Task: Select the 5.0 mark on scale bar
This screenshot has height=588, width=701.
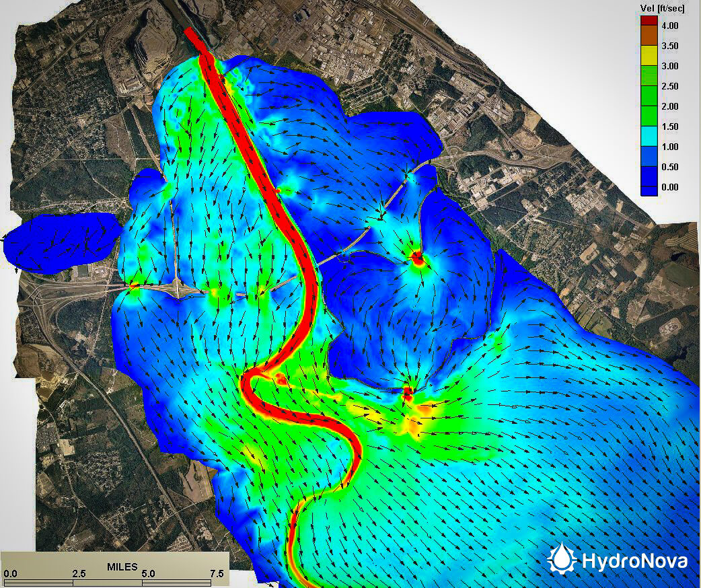Action: (148, 574)
